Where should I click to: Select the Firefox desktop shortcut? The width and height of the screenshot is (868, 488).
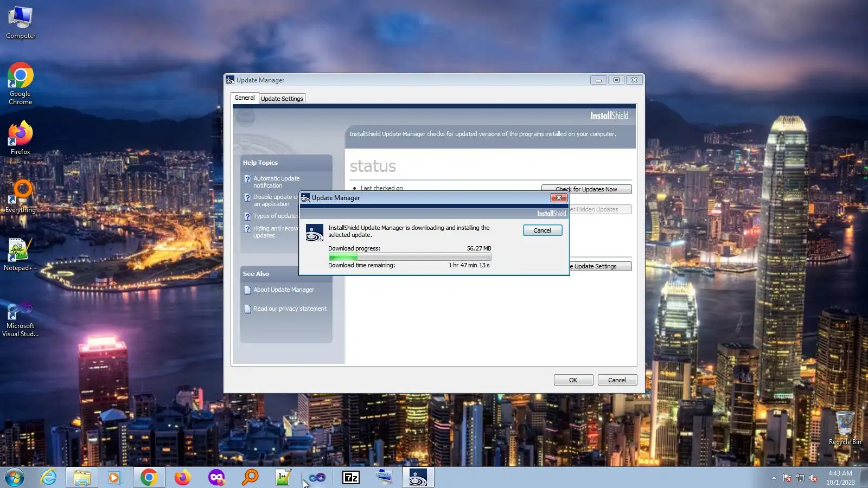click(21, 138)
